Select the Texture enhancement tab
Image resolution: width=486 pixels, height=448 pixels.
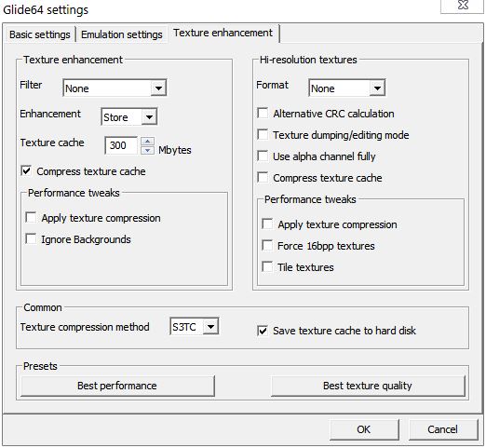(223, 33)
